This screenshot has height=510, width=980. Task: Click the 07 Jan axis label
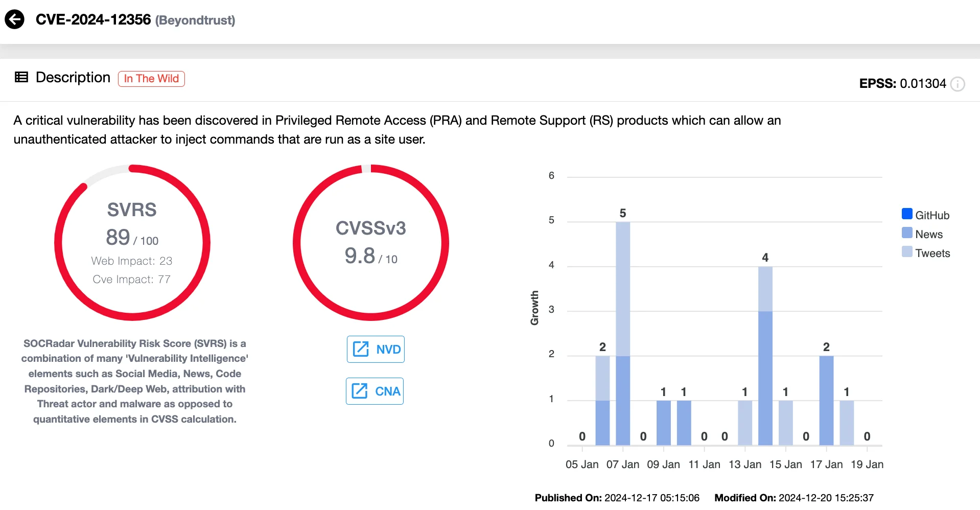pyautogui.click(x=623, y=465)
